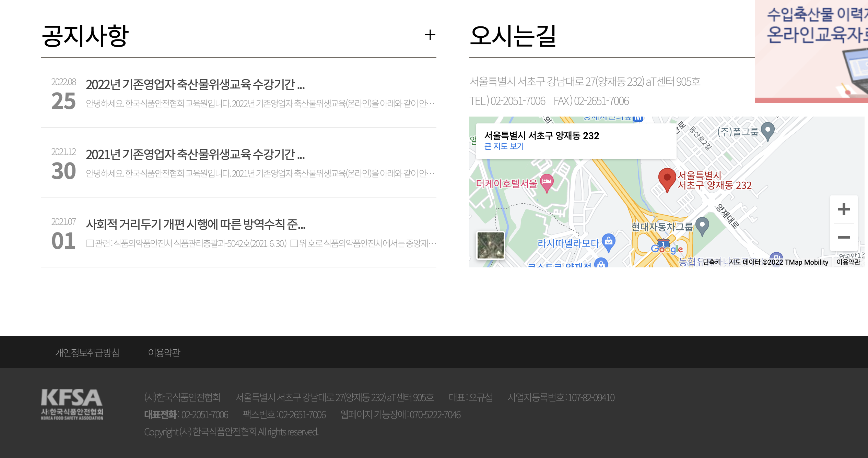
Task: Zoom out on the map
Action: point(844,237)
